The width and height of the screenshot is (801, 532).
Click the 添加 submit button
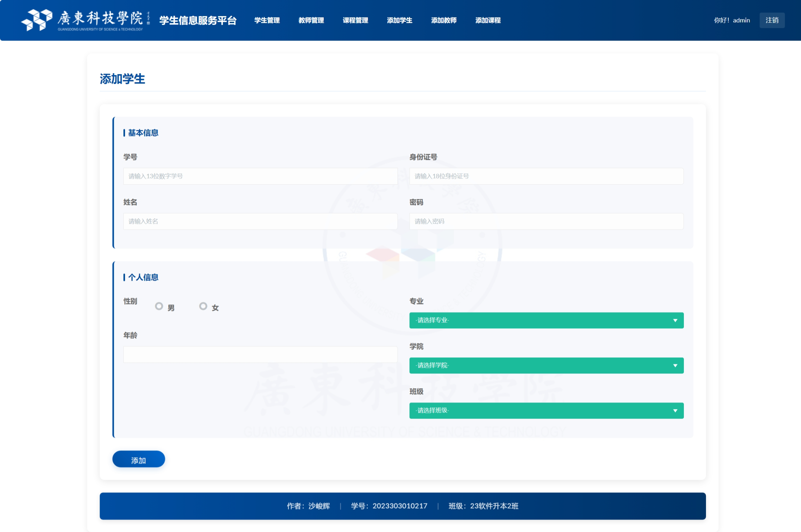point(139,459)
